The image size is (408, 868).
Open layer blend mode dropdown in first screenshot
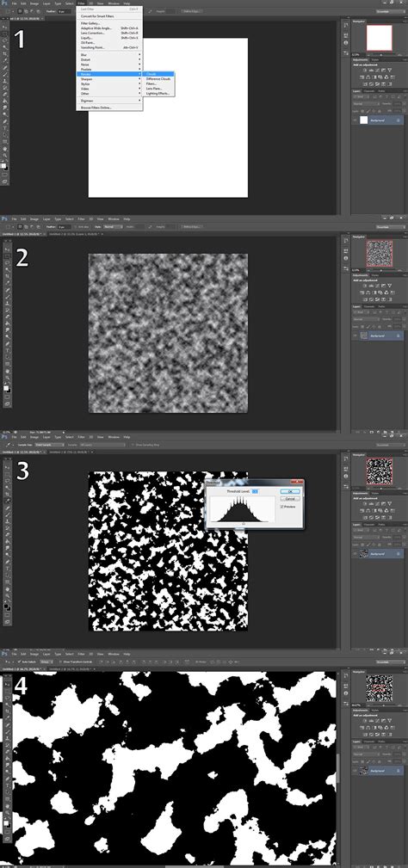coord(367,104)
